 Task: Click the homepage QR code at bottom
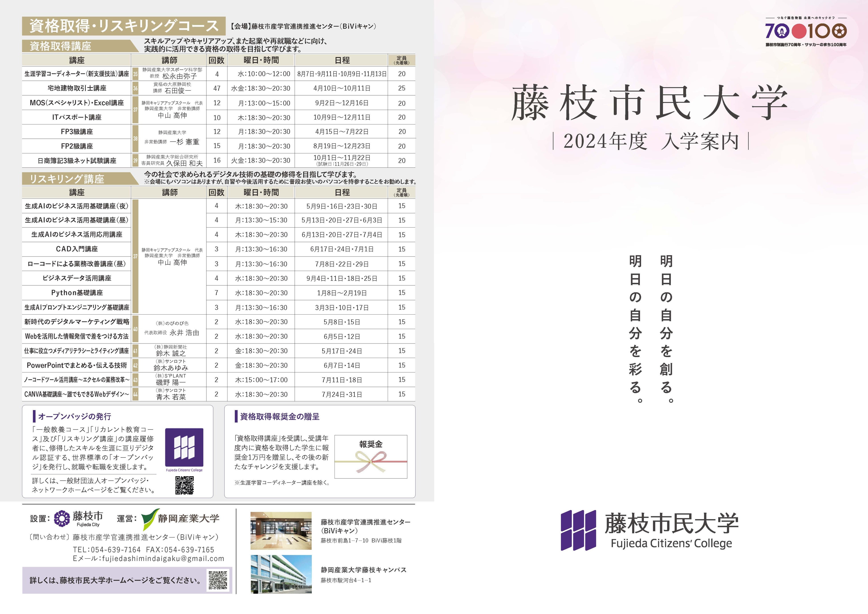tap(218, 580)
